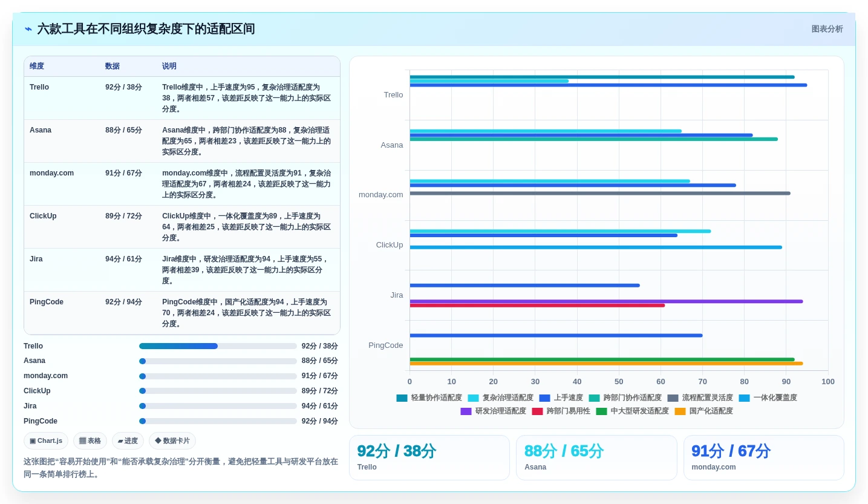
Task: Click the ClickUp progress bar
Action: point(218,391)
